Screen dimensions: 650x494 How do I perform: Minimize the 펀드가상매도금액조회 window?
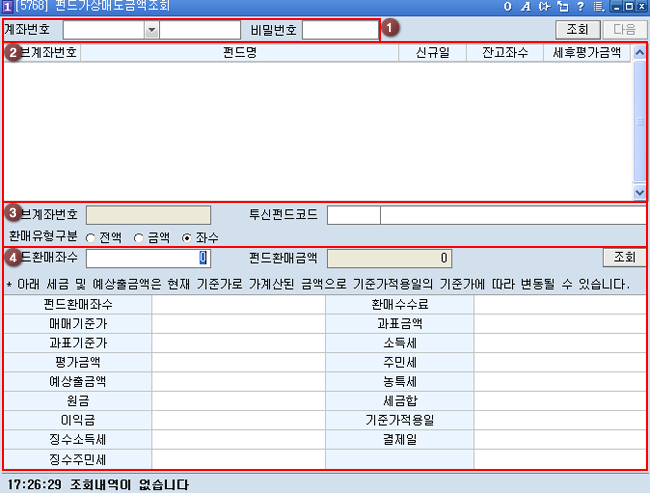(615, 7)
